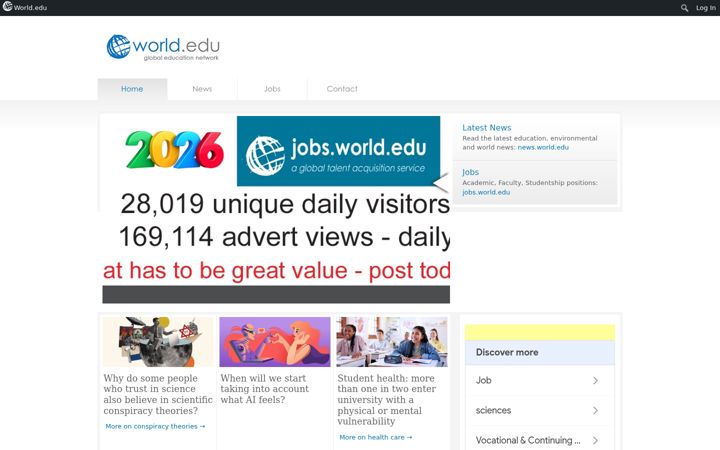Click the '28,019 unique daily visitors' banner text
720x450 pixels.
(285, 204)
